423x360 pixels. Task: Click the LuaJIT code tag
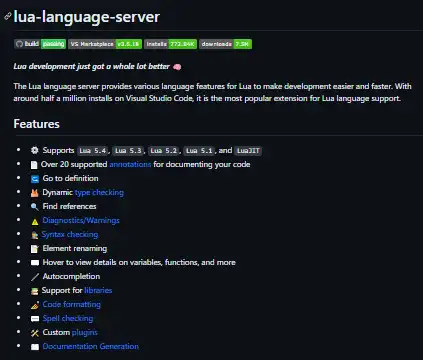coord(248,151)
